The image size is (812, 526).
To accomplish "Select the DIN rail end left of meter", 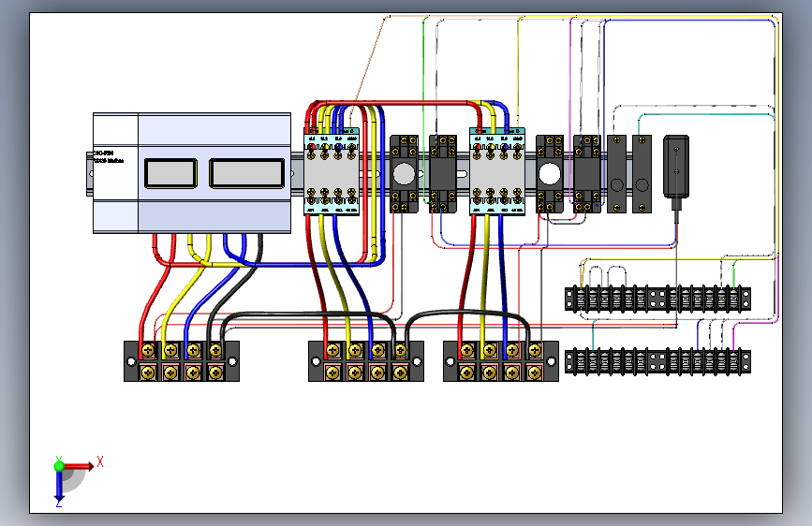I will point(89,174).
